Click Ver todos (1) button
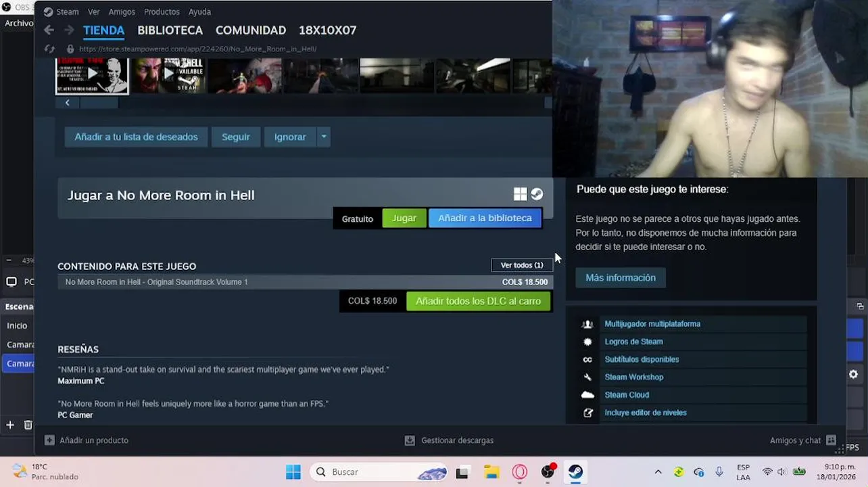The width and height of the screenshot is (868, 487). [522, 265]
